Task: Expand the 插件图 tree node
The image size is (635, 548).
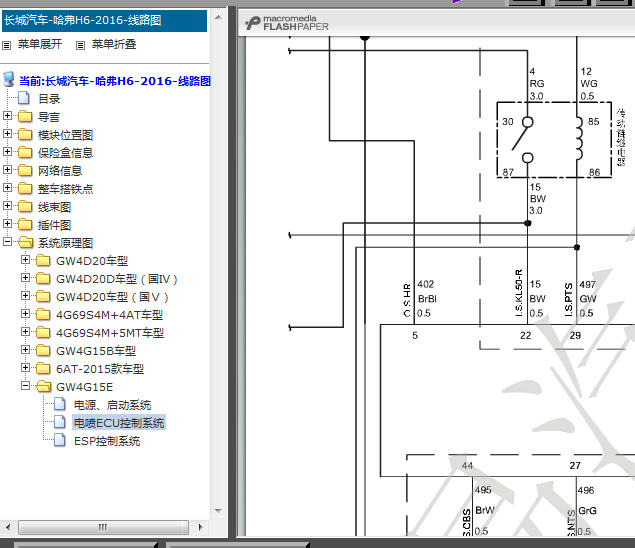Action: point(7,224)
